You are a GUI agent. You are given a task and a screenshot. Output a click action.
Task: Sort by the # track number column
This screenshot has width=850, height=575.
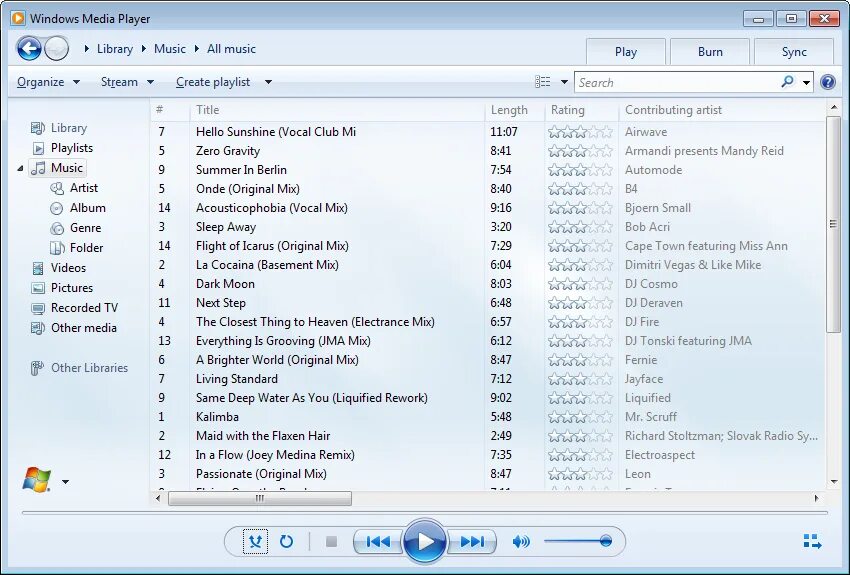tap(170, 110)
